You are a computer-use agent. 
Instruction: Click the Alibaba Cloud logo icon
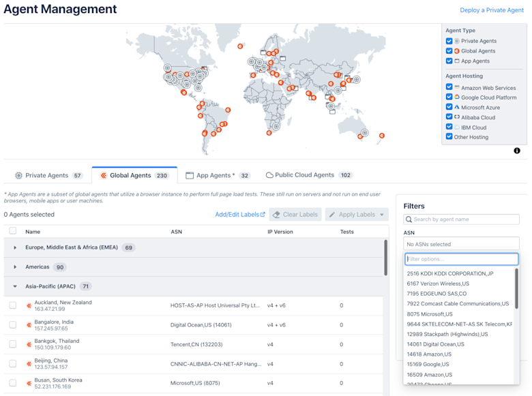click(x=457, y=117)
